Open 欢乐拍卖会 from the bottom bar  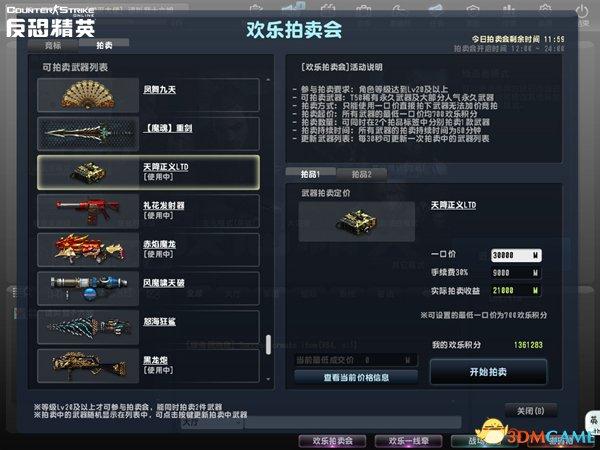click(x=332, y=441)
